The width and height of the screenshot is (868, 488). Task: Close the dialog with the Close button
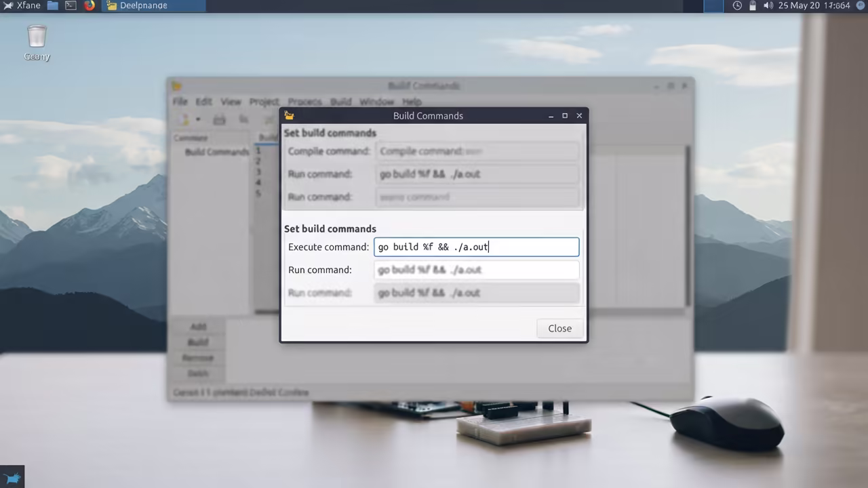559,328
